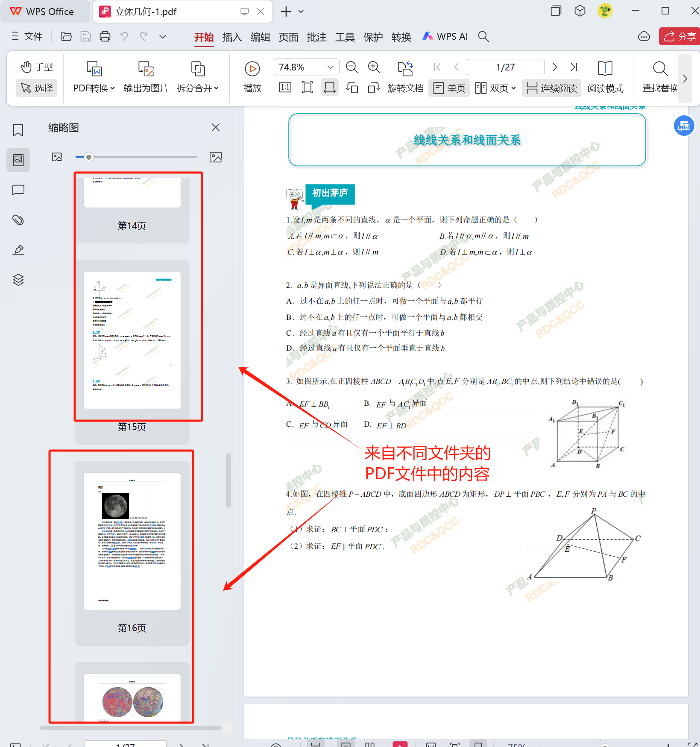
Task: Open the 批注 ribbon tab
Action: tap(316, 37)
